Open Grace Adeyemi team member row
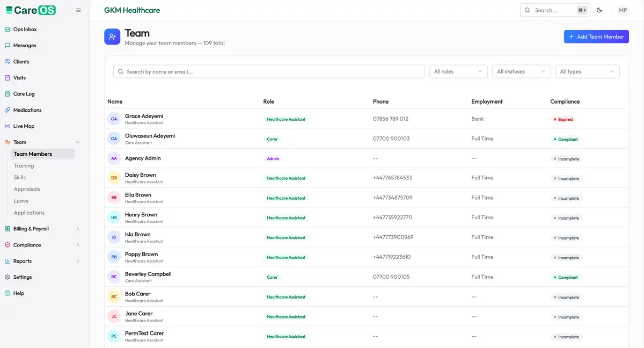This screenshot has height=348, width=644. (x=366, y=119)
